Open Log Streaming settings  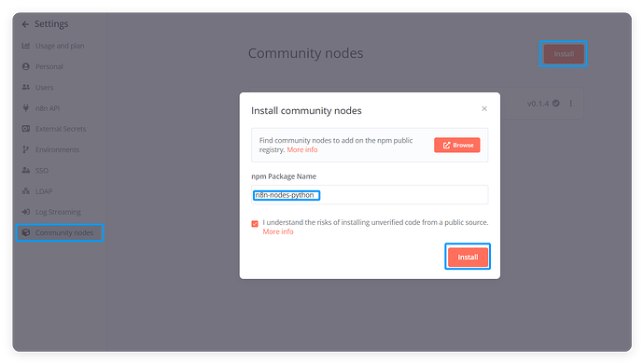58,212
